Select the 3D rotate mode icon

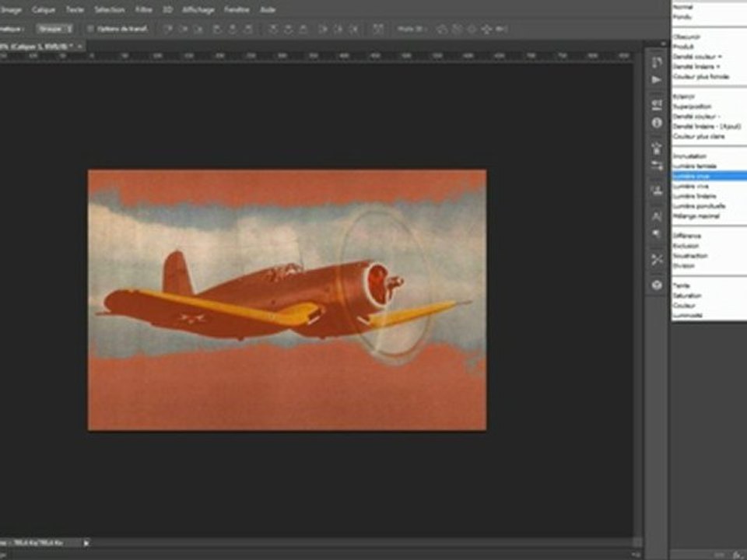pyautogui.click(x=443, y=29)
